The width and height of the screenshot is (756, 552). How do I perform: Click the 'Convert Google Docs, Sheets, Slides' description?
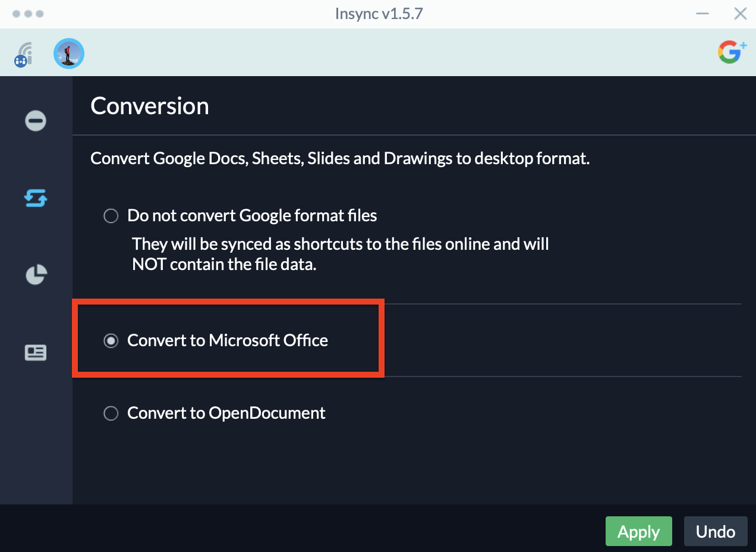point(340,159)
